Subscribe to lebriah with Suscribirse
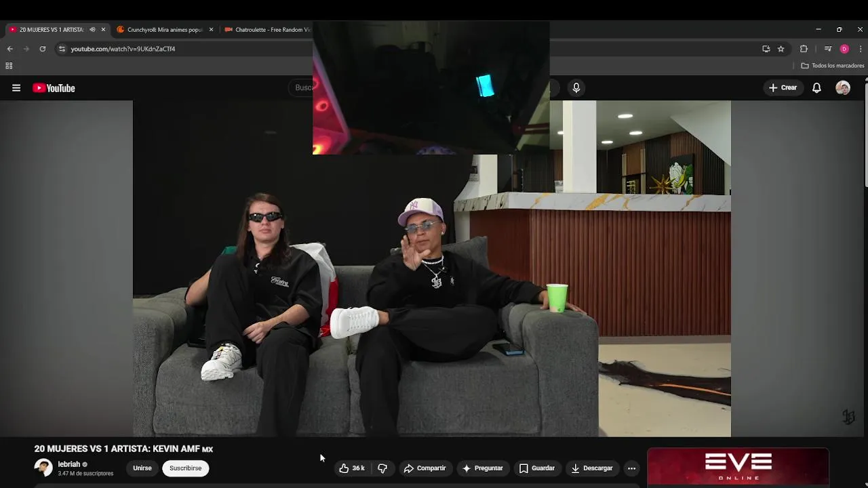The height and width of the screenshot is (488, 868). coord(185,468)
